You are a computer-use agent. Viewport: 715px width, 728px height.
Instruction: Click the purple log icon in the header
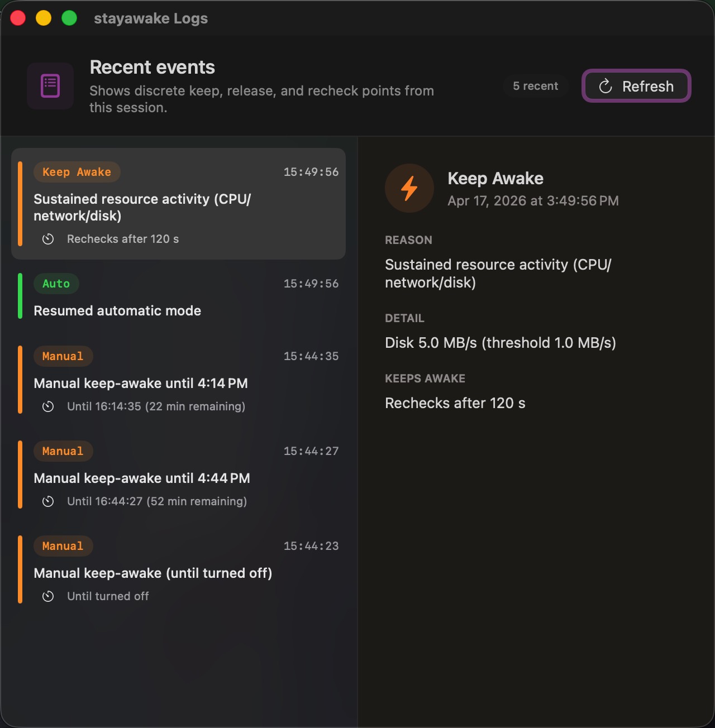[50, 85]
